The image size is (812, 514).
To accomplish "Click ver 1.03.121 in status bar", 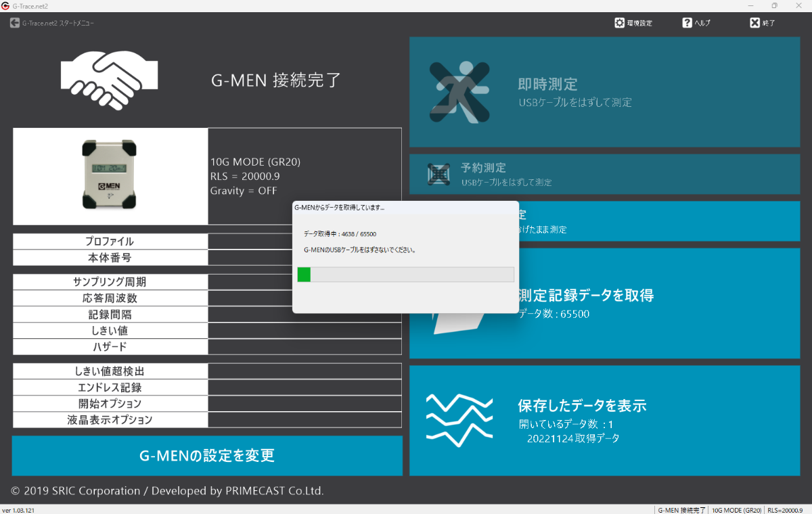I will tap(18, 510).
